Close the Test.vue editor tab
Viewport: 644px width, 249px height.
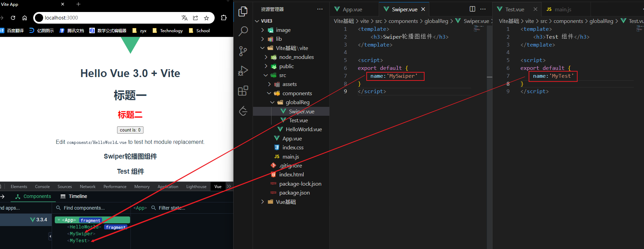(x=535, y=9)
